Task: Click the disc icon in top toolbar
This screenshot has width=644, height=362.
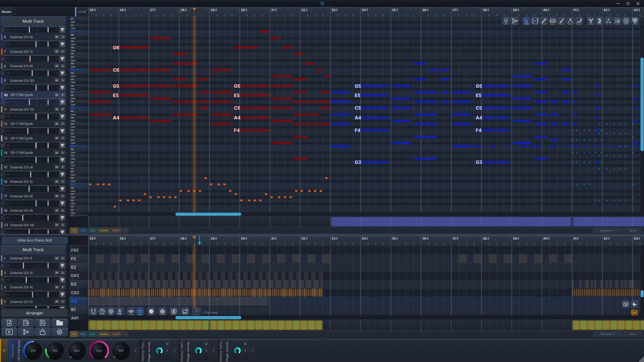Action: 626,21
